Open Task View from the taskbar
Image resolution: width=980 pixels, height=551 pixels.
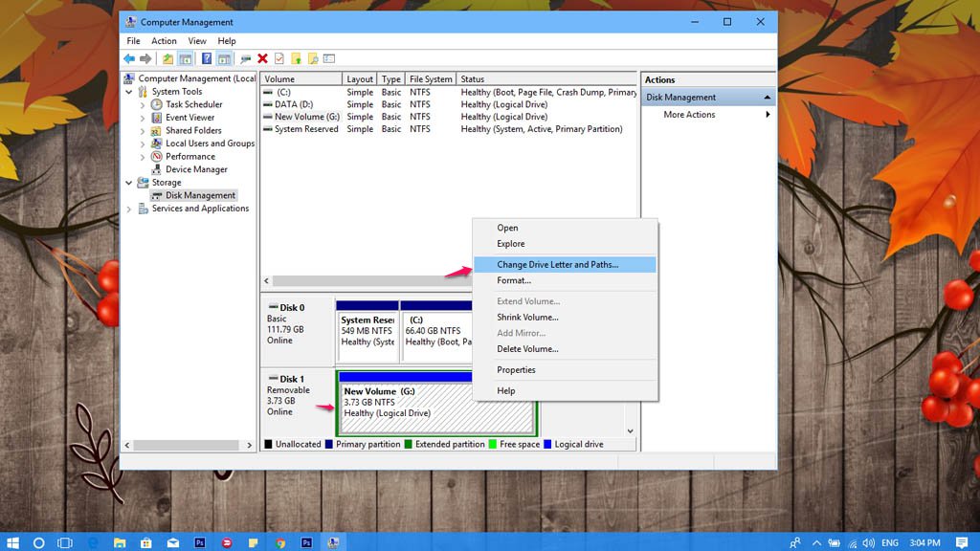(x=65, y=542)
